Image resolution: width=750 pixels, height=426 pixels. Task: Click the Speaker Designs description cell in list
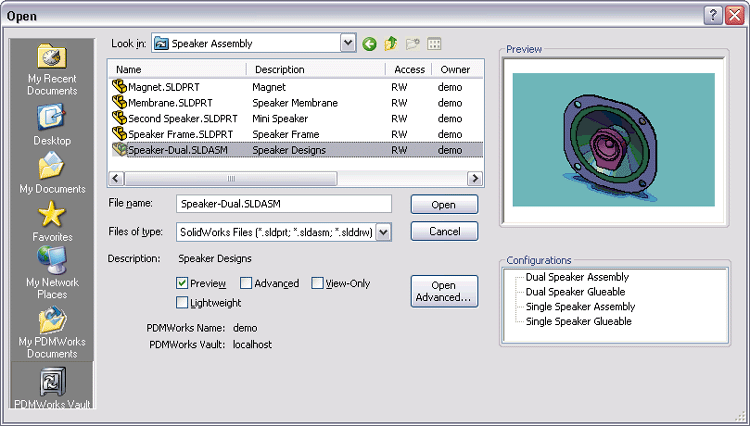point(289,150)
